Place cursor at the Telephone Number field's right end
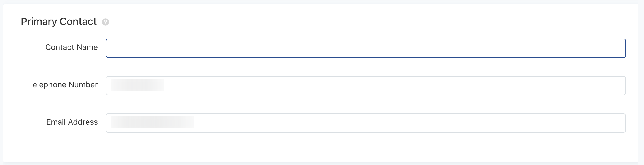 [619, 86]
